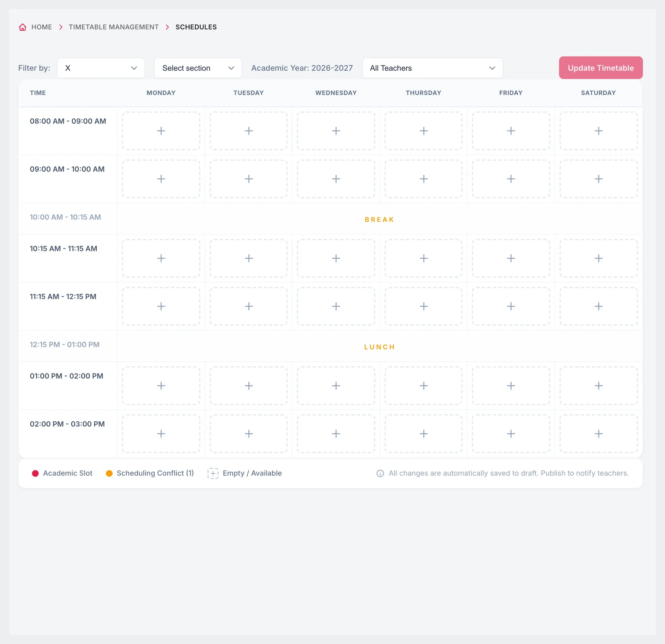
Task: Click the 10:00 AM - 10:15 AM time label
Action: (65, 217)
